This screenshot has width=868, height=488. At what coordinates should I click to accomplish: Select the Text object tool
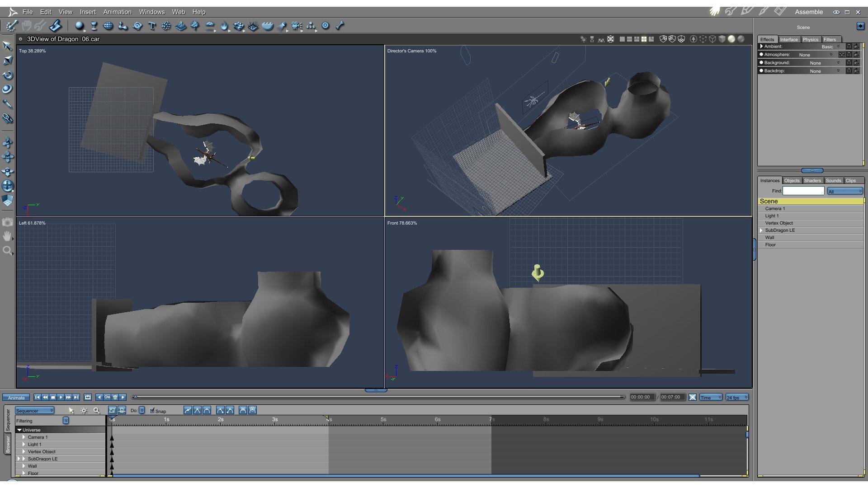(x=152, y=26)
